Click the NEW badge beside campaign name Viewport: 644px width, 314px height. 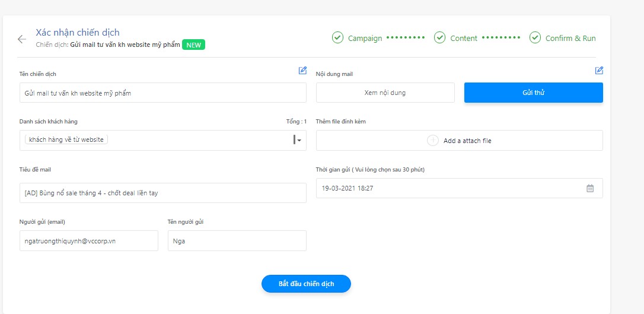193,45
